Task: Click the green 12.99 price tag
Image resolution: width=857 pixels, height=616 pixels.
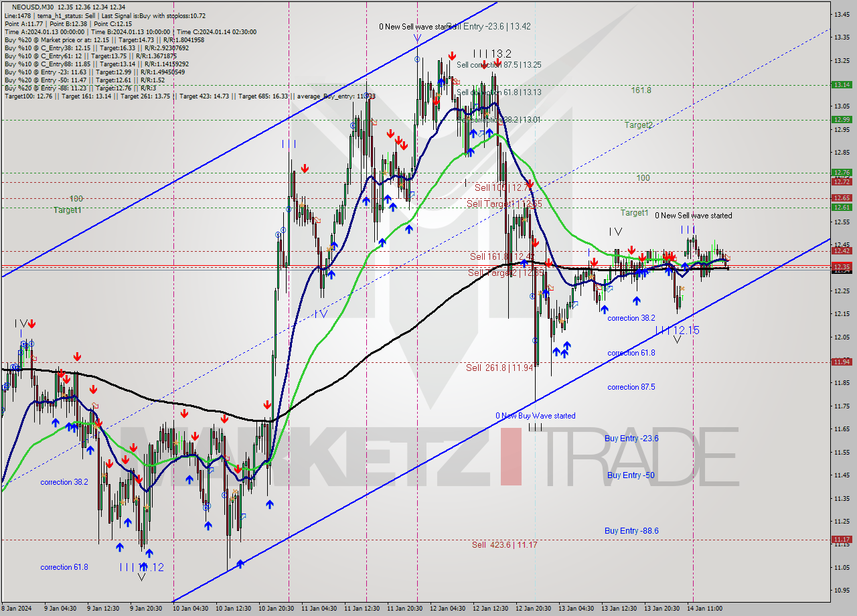Action: [841, 119]
